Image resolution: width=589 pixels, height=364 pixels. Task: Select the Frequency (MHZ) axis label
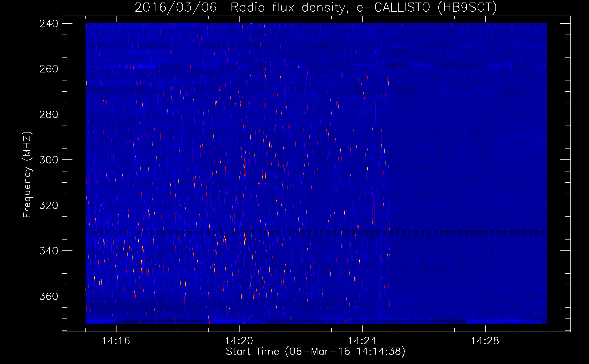(x=27, y=175)
